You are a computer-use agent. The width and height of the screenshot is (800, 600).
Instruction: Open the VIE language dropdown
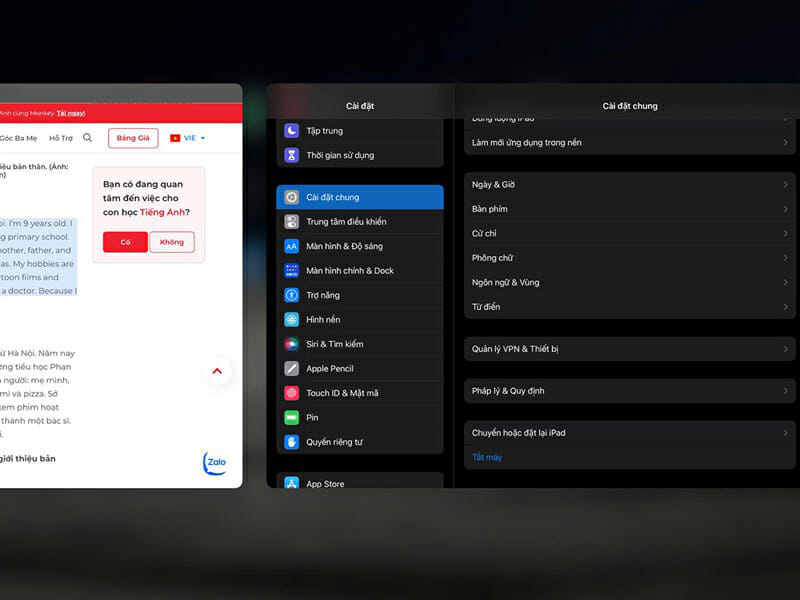pos(187,138)
